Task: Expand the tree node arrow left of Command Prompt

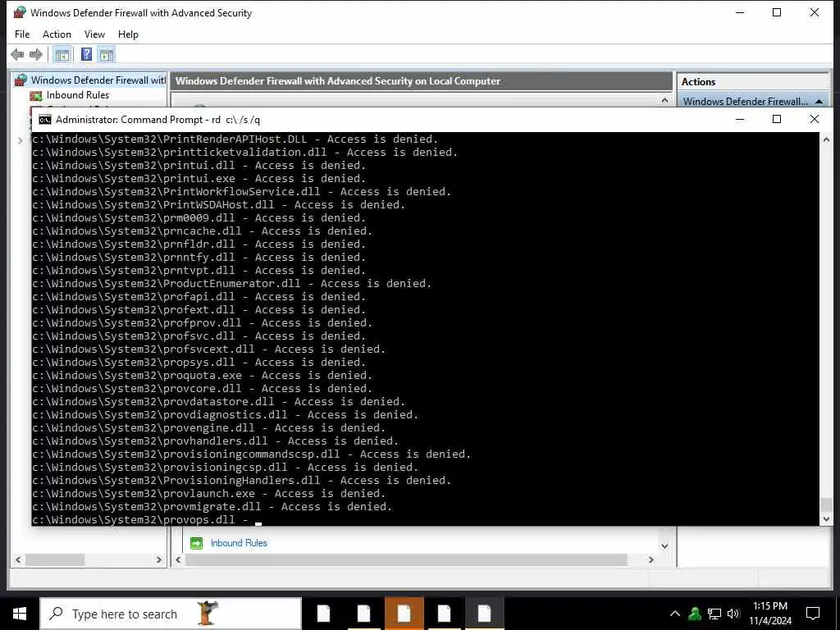Action: click(20, 140)
